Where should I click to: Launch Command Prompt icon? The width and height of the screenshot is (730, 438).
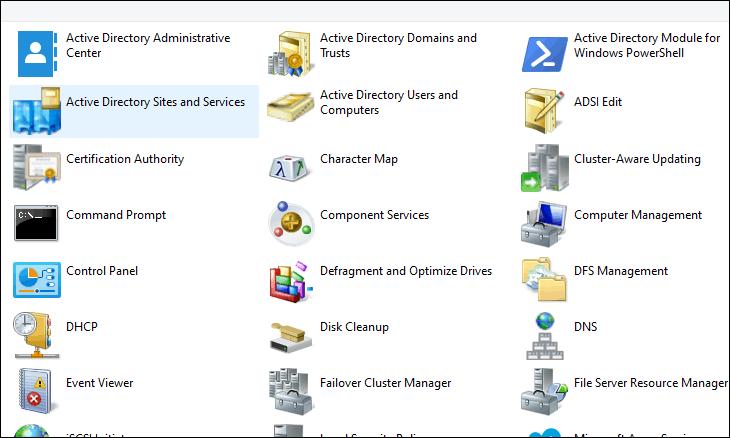(x=36, y=223)
